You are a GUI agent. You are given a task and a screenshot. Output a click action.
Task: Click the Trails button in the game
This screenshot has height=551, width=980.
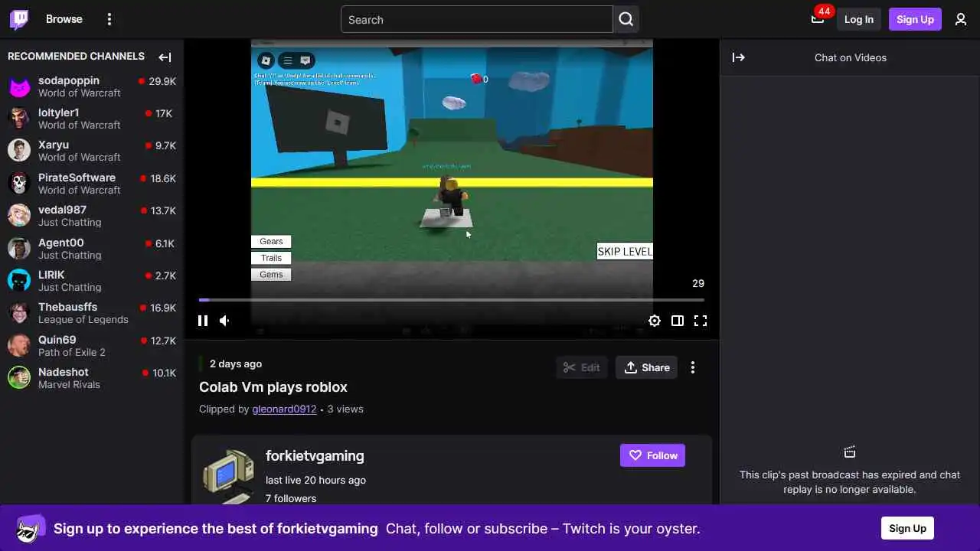(271, 258)
